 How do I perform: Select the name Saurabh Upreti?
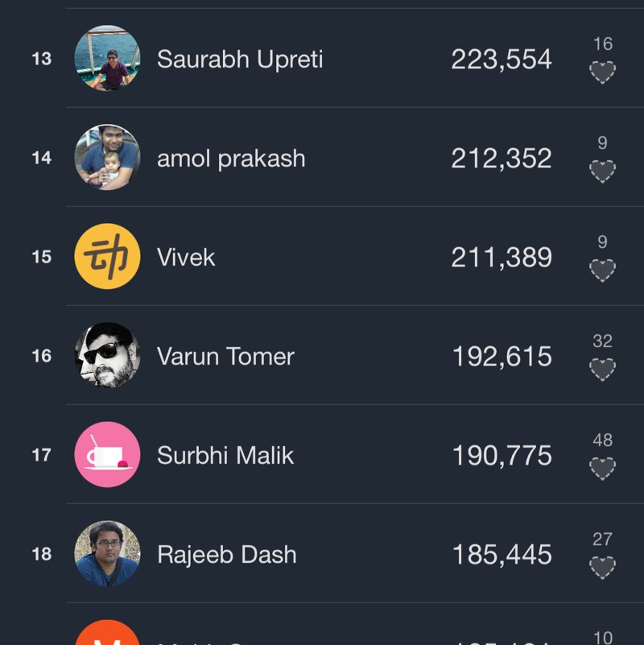240,60
